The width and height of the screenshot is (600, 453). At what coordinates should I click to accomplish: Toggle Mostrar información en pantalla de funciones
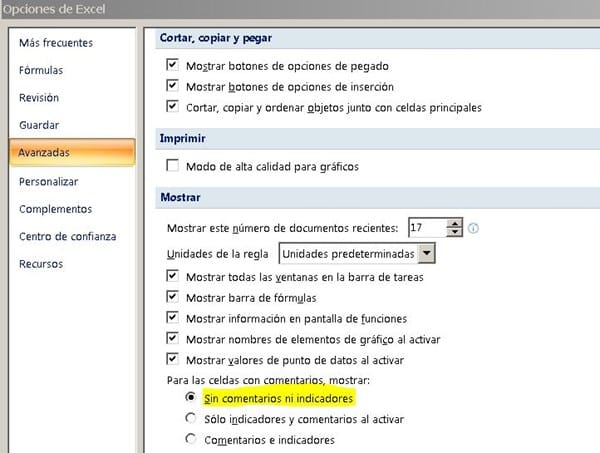point(172,317)
